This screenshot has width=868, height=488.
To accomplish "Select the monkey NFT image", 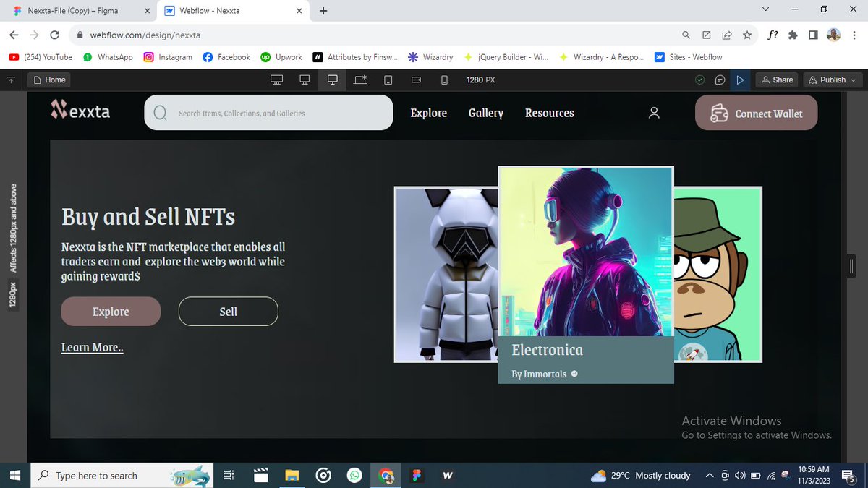I will click(718, 274).
